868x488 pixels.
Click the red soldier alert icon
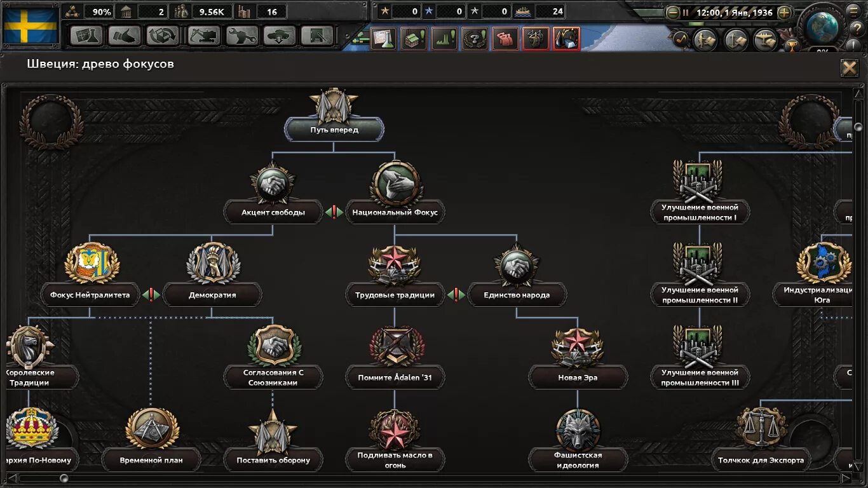tap(536, 39)
